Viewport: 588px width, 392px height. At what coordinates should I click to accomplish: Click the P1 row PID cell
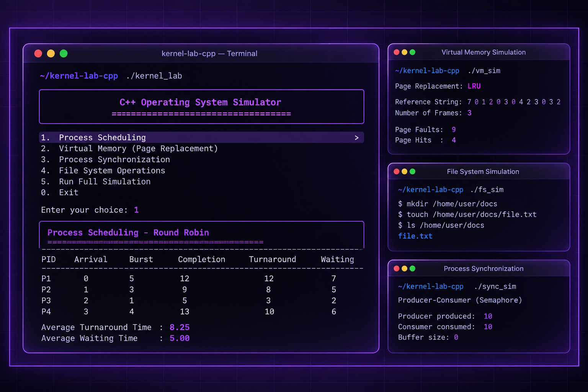tap(46, 279)
